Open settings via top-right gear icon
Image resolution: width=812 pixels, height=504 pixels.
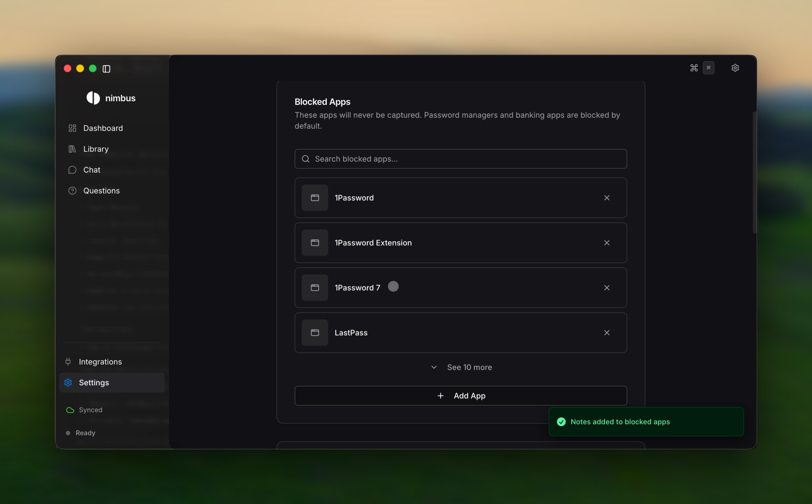coord(735,68)
